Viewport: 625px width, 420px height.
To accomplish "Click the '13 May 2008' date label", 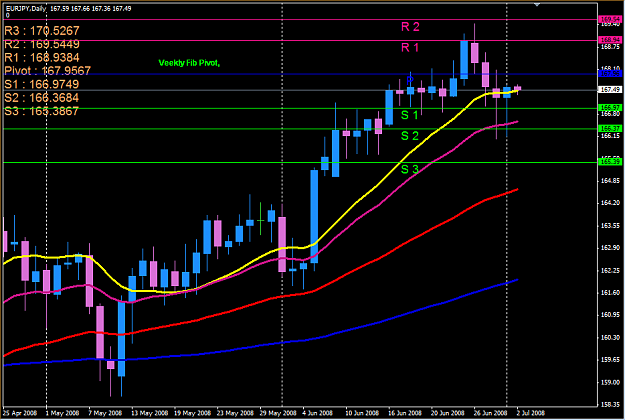I will coord(149,413).
